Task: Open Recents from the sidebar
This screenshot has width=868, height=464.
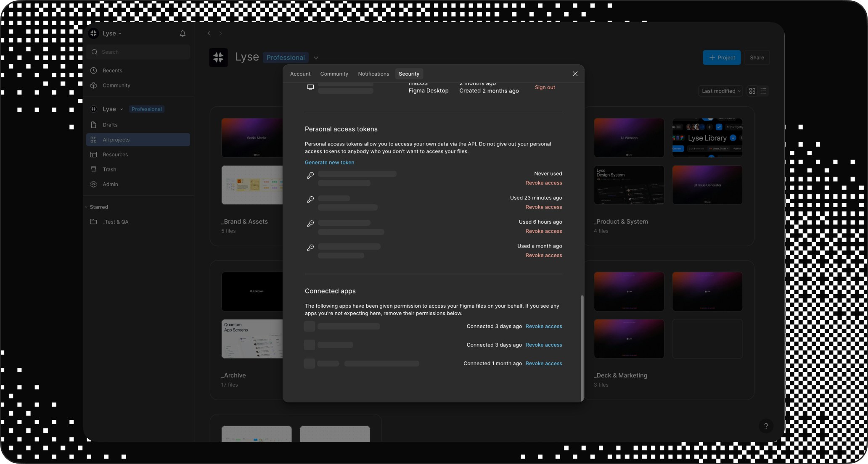Action: [x=112, y=71]
